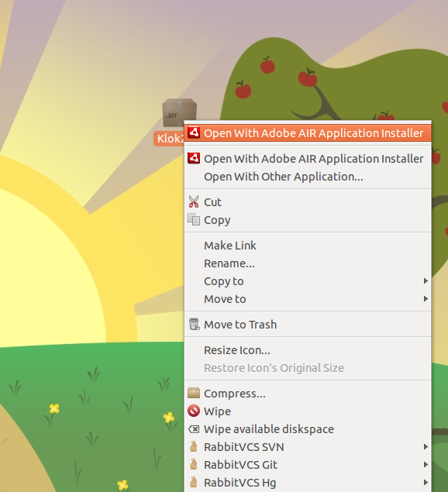
Task: Click Restore Icon's Original Size entry
Action: point(308,368)
